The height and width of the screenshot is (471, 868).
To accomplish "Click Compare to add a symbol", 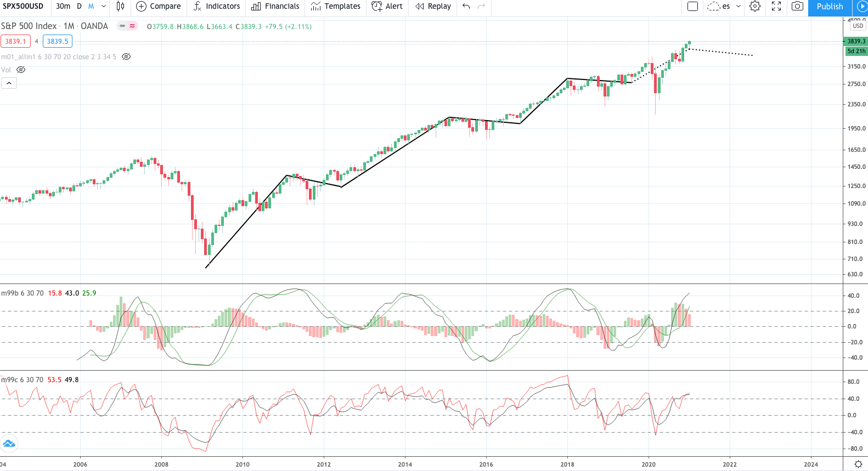I will [159, 7].
